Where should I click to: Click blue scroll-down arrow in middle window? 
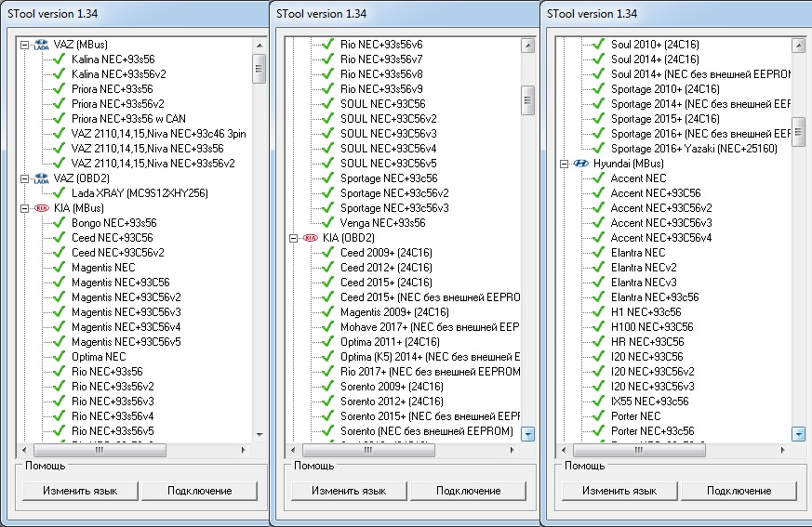(x=528, y=433)
